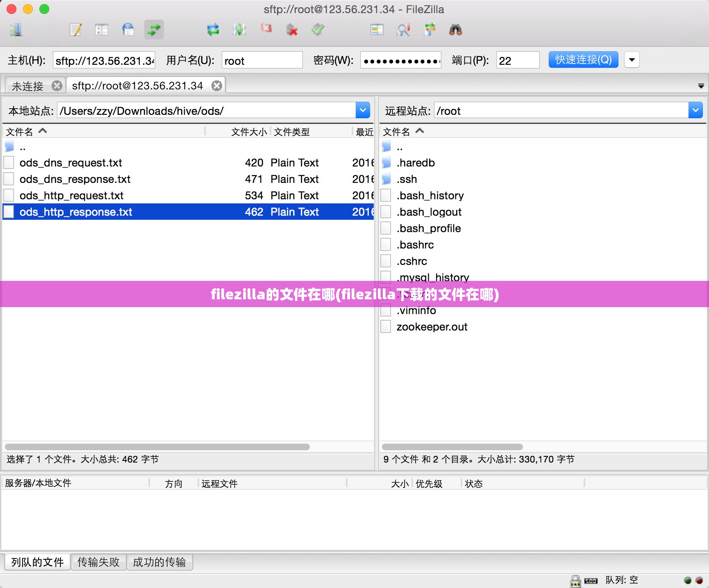Toggle sort on local 文件名 column
Image resolution: width=709 pixels, height=588 pixels.
click(104, 131)
